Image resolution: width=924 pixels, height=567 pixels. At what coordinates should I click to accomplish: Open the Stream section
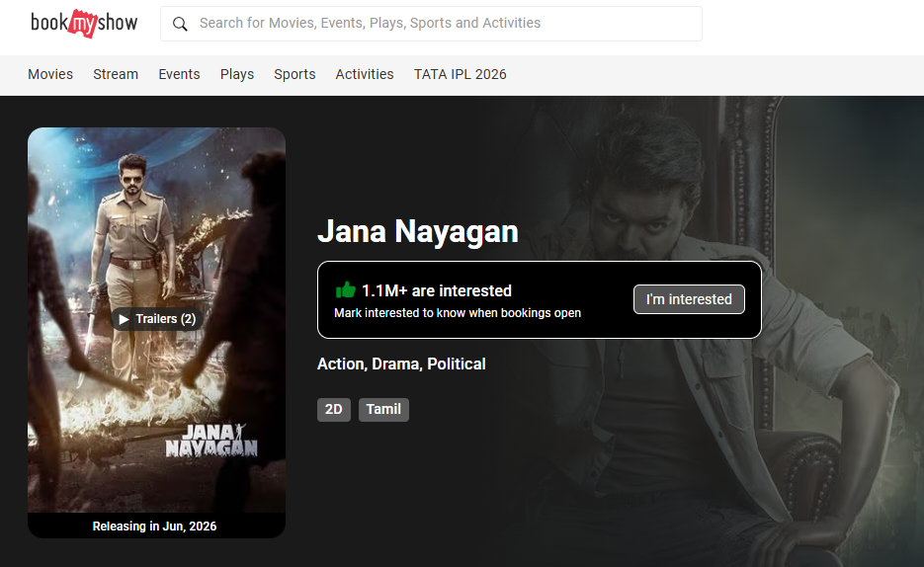tap(116, 74)
